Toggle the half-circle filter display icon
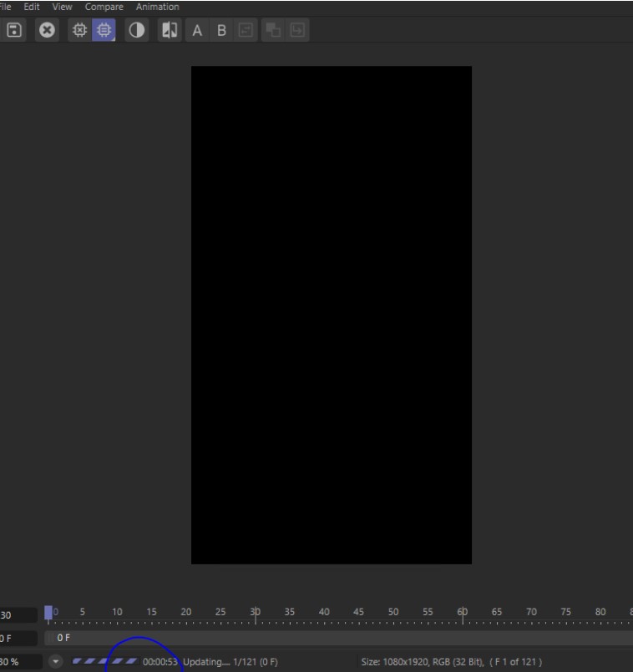 [x=136, y=30]
